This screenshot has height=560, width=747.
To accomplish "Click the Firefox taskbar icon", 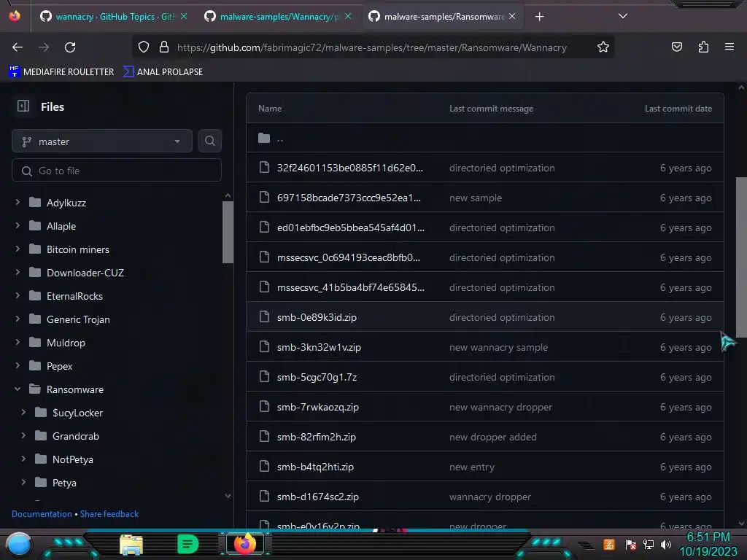I will tap(245, 544).
